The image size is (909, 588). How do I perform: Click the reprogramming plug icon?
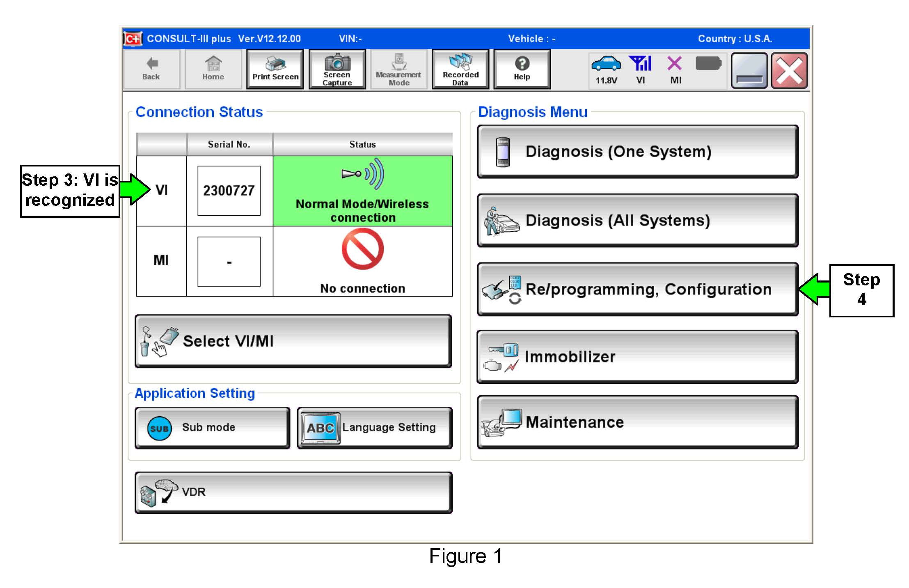(x=502, y=290)
